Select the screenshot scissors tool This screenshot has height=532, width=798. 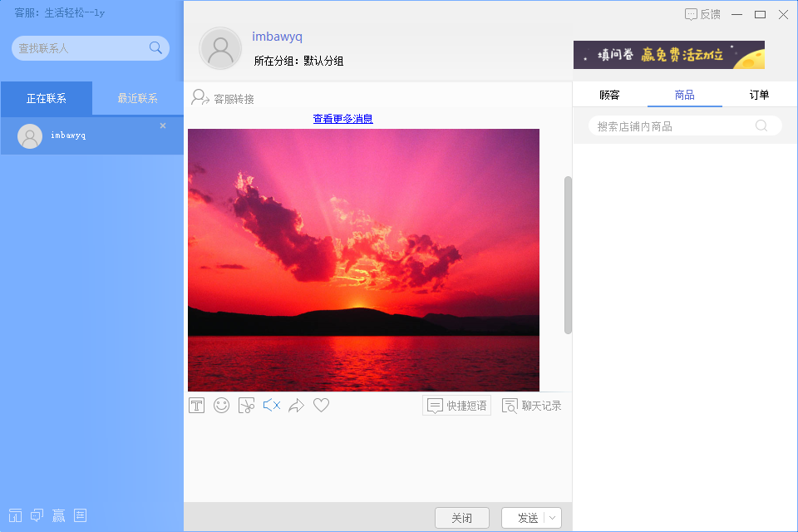[246, 405]
